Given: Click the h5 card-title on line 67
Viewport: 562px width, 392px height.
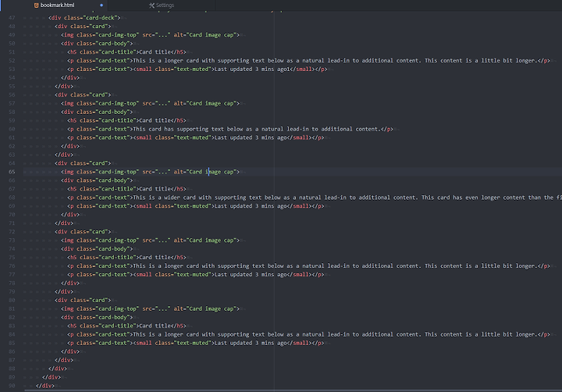Looking at the screenshot, I should click(126, 189).
